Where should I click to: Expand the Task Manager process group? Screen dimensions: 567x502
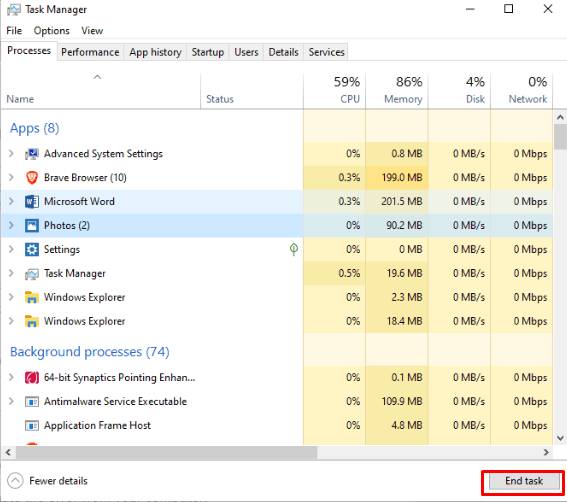pos(11,273)
